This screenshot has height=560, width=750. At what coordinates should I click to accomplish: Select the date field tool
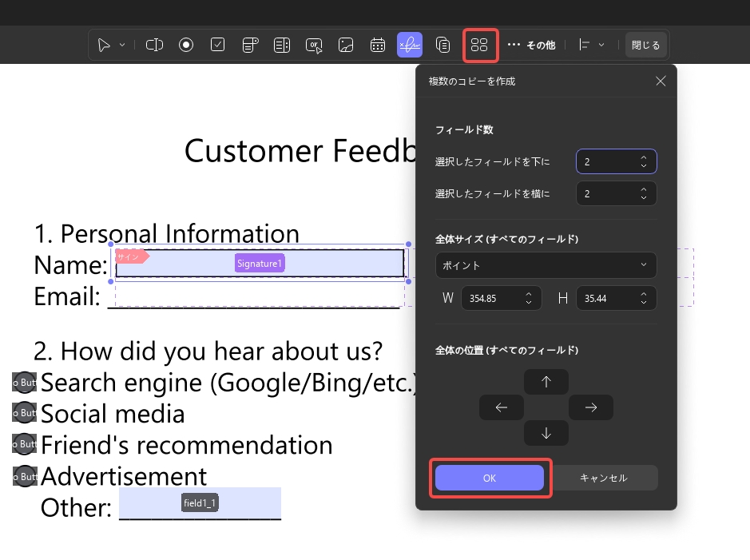pos(378,45)
